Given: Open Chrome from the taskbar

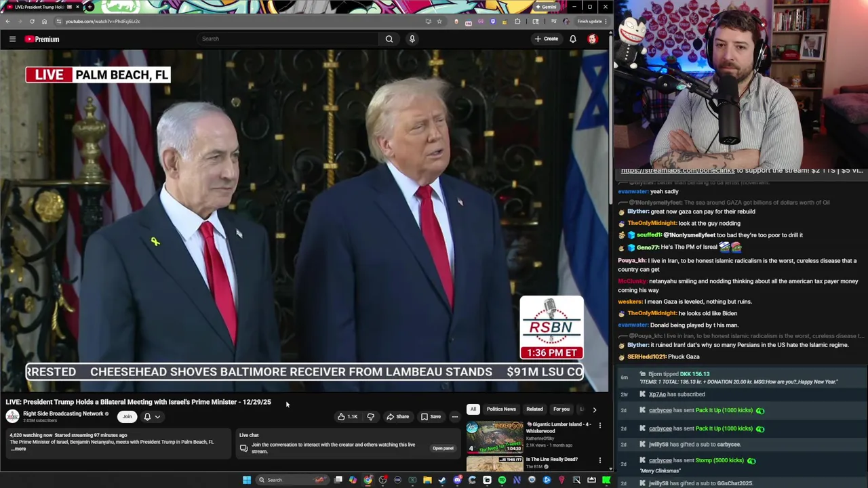Looking at the screenshot, I should (368, 480).
